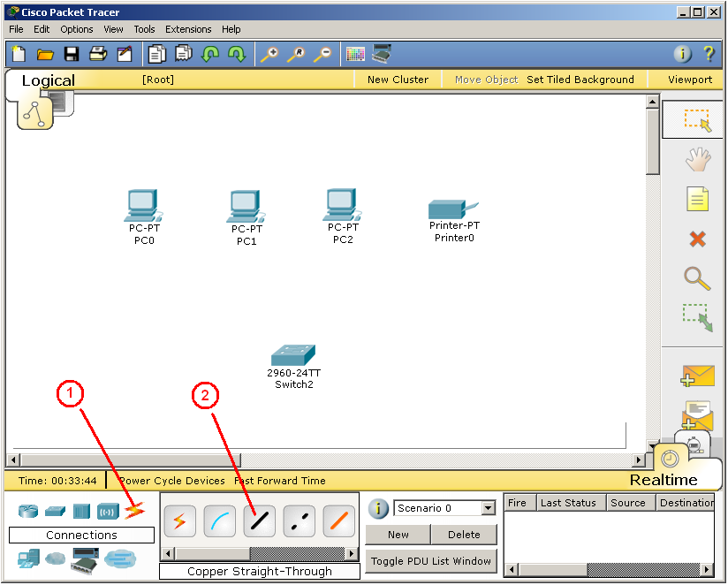Click Fast Forward Time

click(x=280, y=481)
